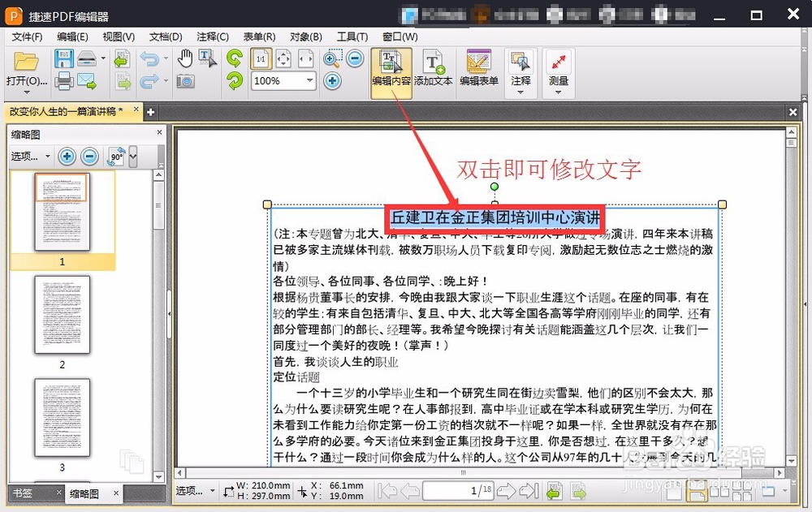This screenshot has height=512, width=812.
Task: Open the 文件(F) menu
Action: (x=25, y=36)
